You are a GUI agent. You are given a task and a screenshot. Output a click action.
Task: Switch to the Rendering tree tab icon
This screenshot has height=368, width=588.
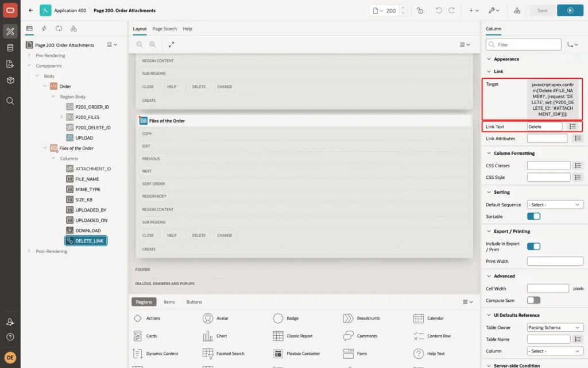pos(29,29)
